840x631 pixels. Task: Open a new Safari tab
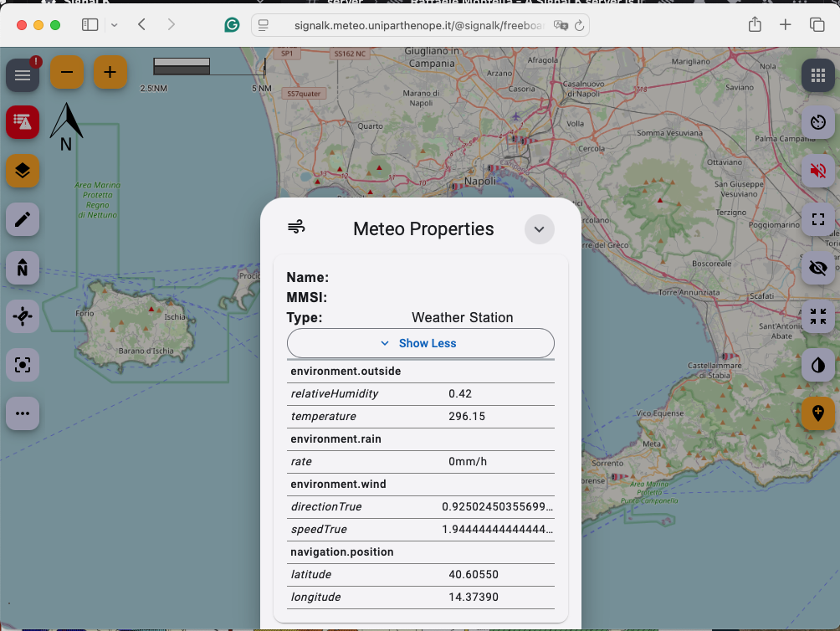(786, 24)
